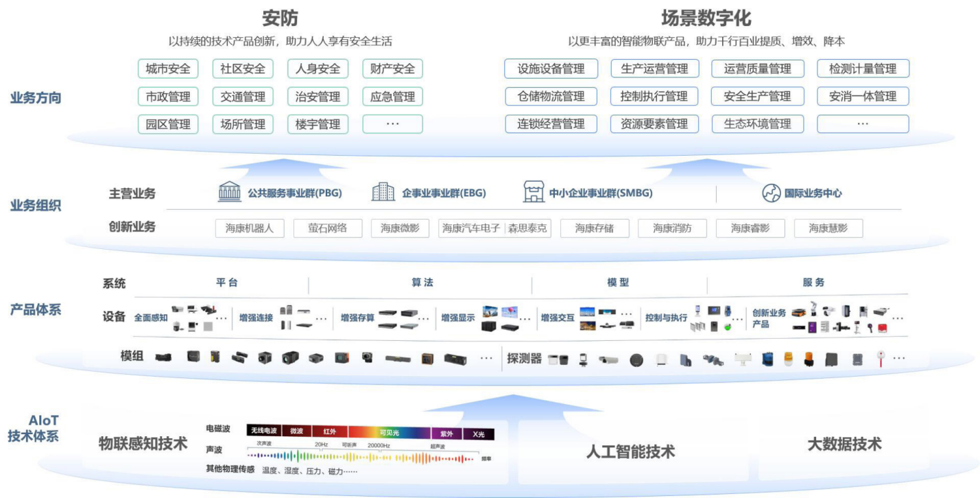Viewport: 980px width, 498px height.
Task: Select the SMBG storefront icon
Action: (x=535, y=193)
